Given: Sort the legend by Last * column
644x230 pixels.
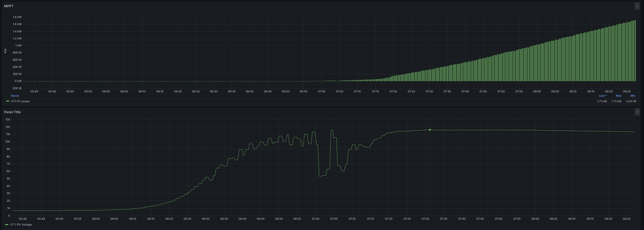Looking at the screenshot, I should (x=602, y=96).
